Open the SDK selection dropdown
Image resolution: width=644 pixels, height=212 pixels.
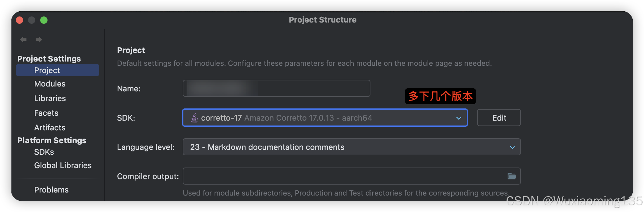pyautogui.click(x=324, y=118)
